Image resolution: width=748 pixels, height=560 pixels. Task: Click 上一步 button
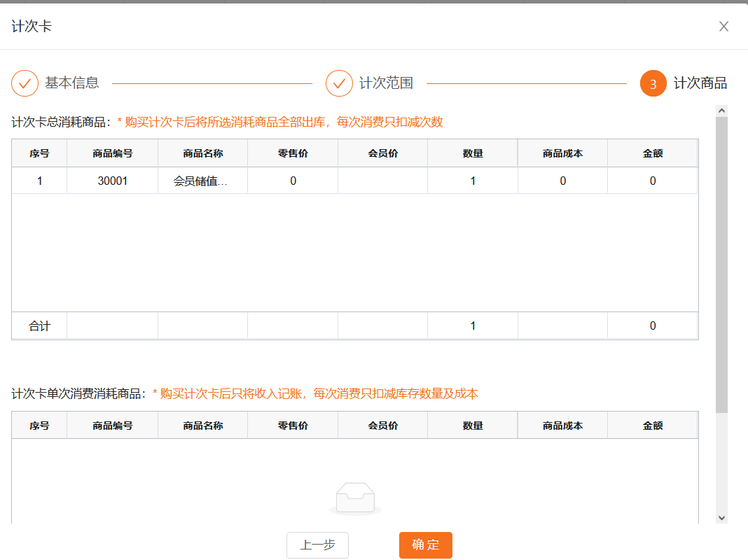tap(318, 545)
